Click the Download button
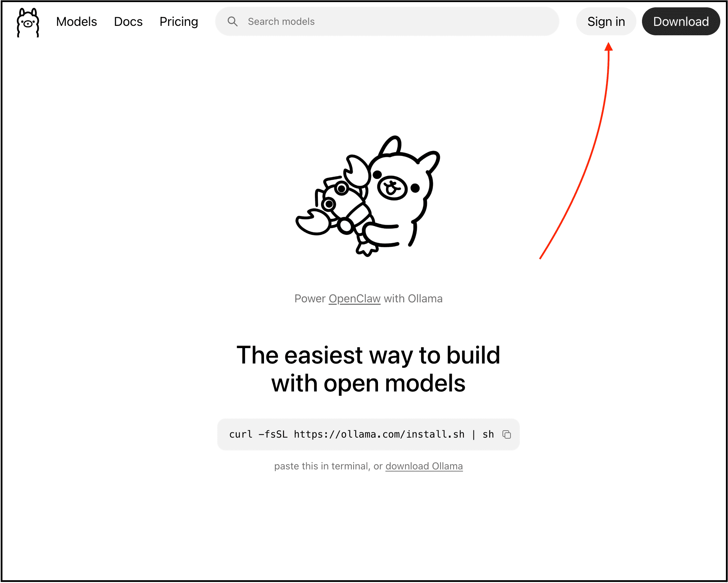 point(681,21)
